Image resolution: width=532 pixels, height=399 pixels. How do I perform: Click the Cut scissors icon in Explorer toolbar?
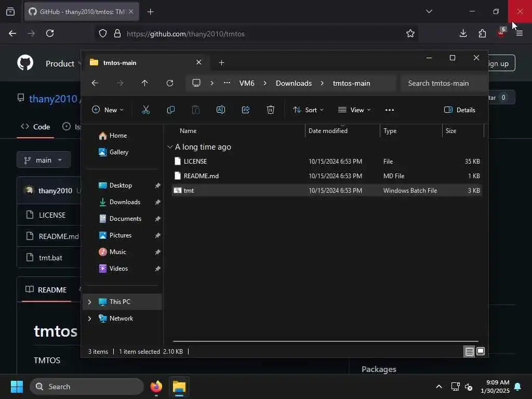pos(145,110)
